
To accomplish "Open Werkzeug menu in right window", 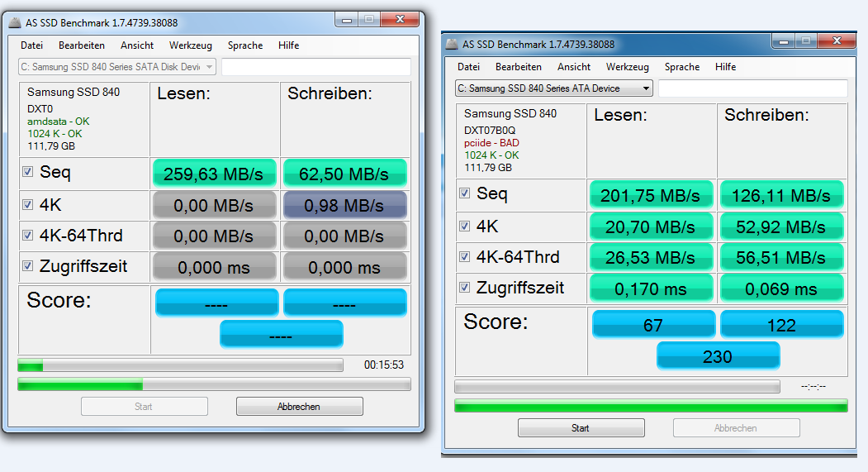I will [x=627, y=67].
